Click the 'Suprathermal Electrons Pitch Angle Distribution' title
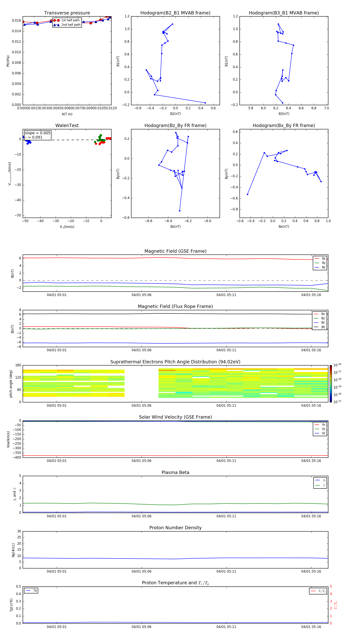 (175, 362)
